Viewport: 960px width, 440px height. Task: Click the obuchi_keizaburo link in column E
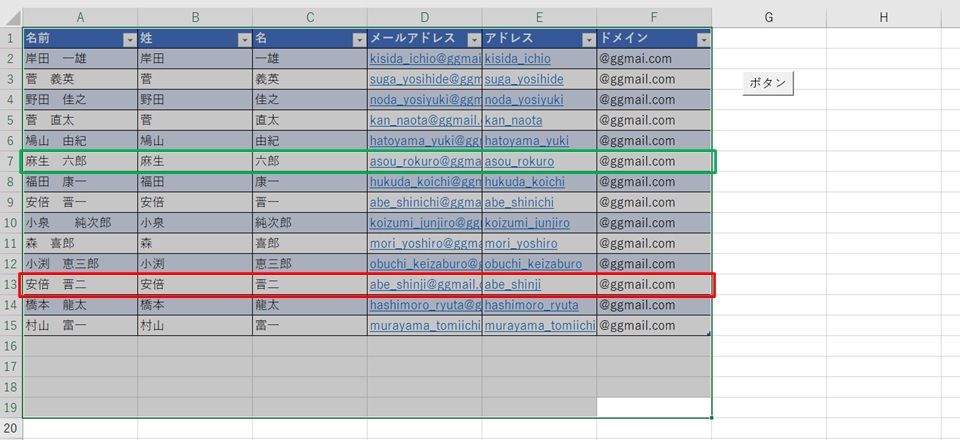point(533,264)
